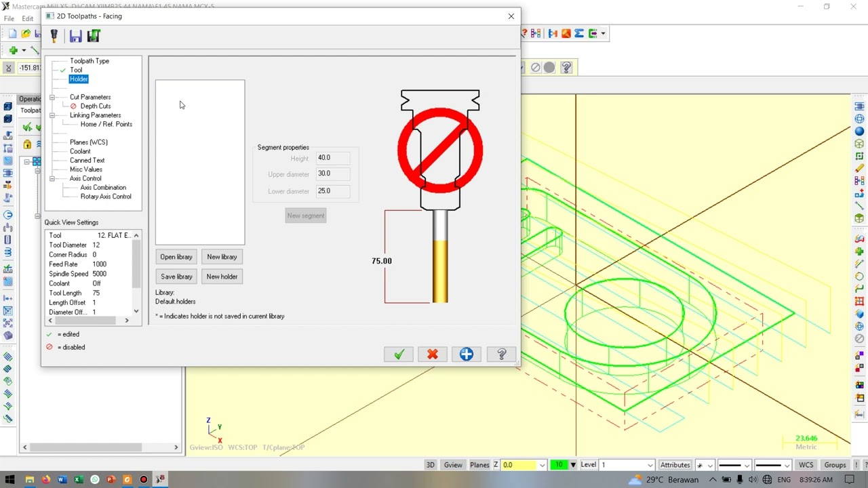Image resolution: width=868 pixels, height=488 pixels.
Task: Select Toolpath Type in the parameter tree
Action: [x=89, y=61]
